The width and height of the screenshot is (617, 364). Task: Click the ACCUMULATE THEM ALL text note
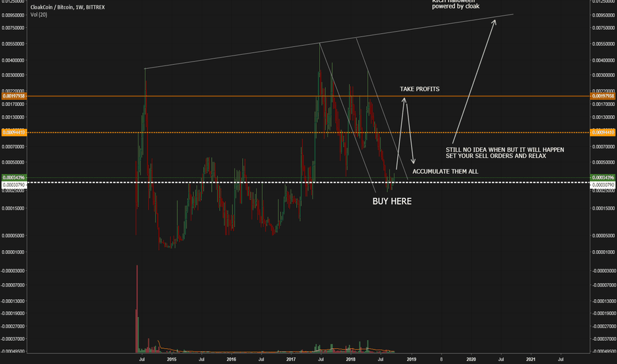click(445, 171)
